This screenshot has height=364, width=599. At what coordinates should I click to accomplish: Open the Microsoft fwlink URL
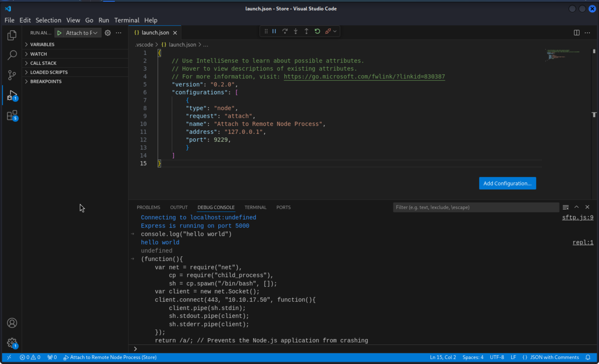click(364, 76)
